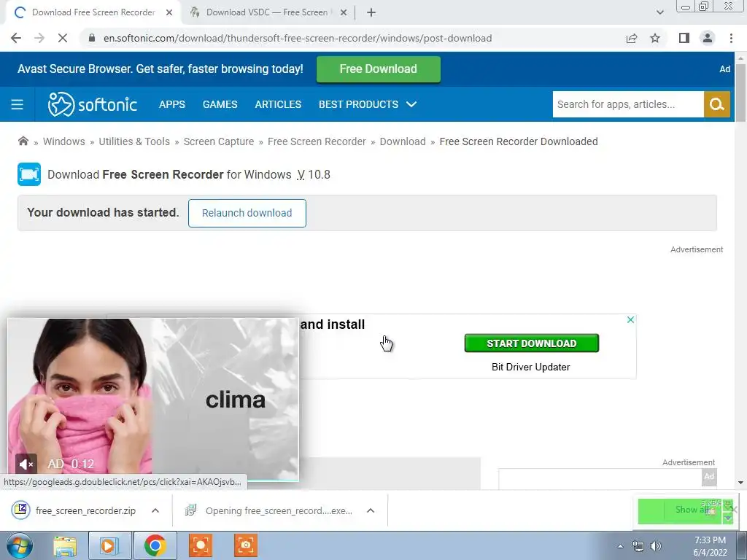This screenshot has width=747, height=560.
Task: Open the volume tray icon
Action: (656, 546)
